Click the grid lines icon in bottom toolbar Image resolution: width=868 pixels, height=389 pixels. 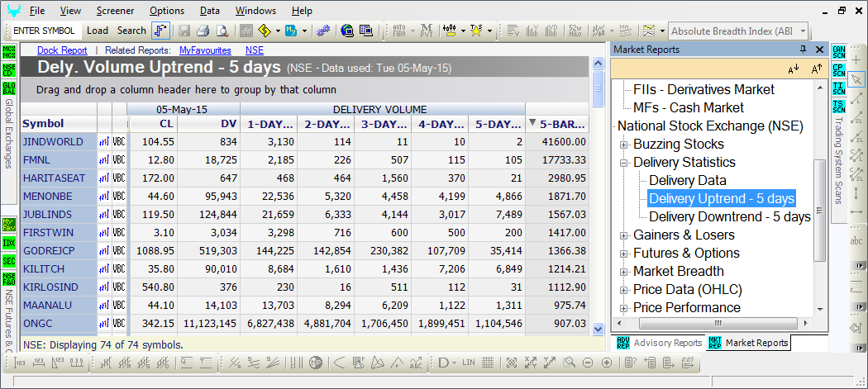[487, 363]
